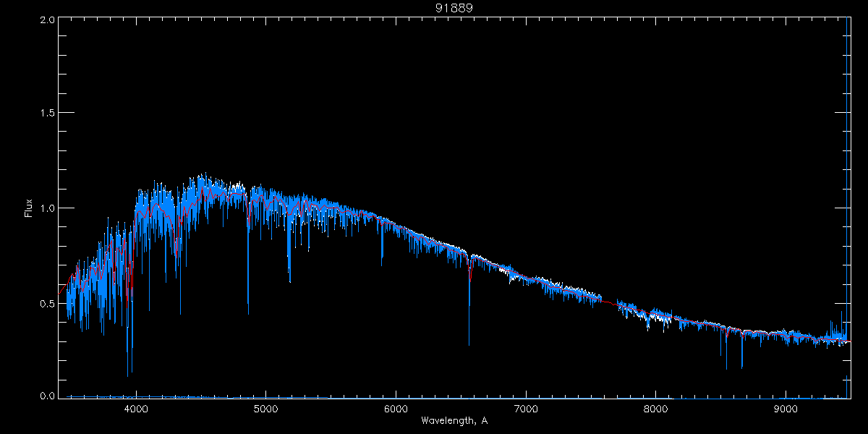Click the plot title 91889
This screenshot has height=434, width=868.
tap(454, 8)
